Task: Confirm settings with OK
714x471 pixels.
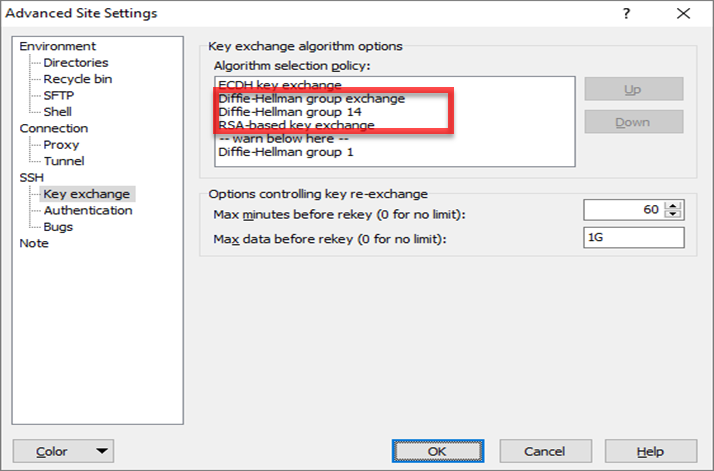Action: (438, 451)
